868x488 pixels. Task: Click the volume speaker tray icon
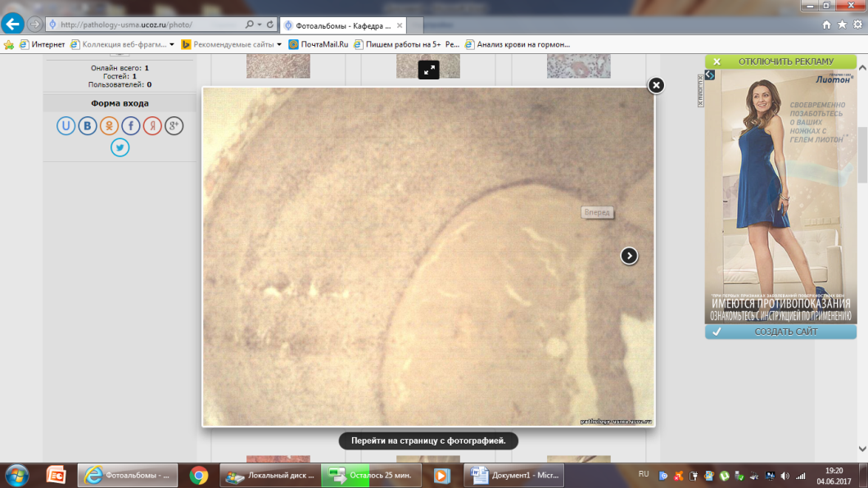pyautogui.click(x=785, y=476)
